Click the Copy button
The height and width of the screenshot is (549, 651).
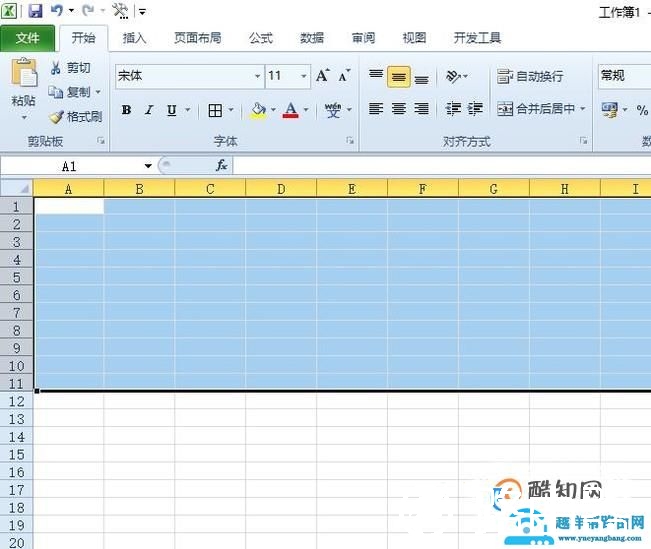pos(69,92)
